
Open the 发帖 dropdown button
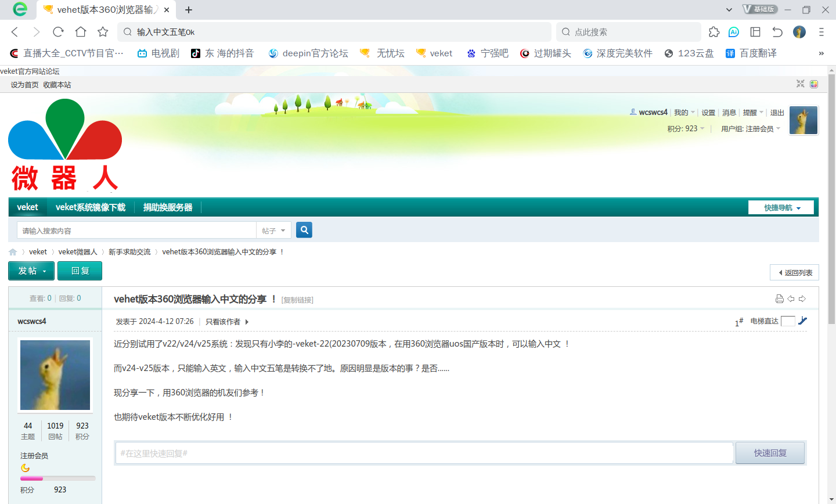[x=31, y=271]
